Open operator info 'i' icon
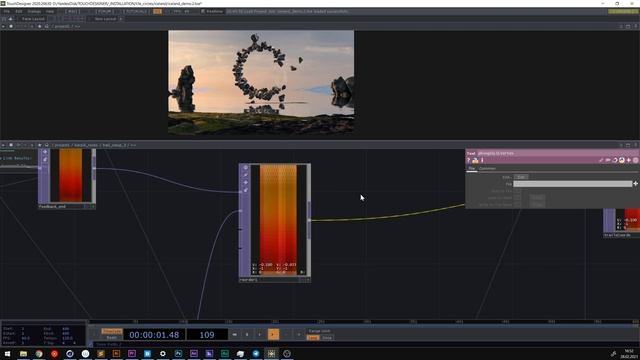640x360 pixels. 482,160
